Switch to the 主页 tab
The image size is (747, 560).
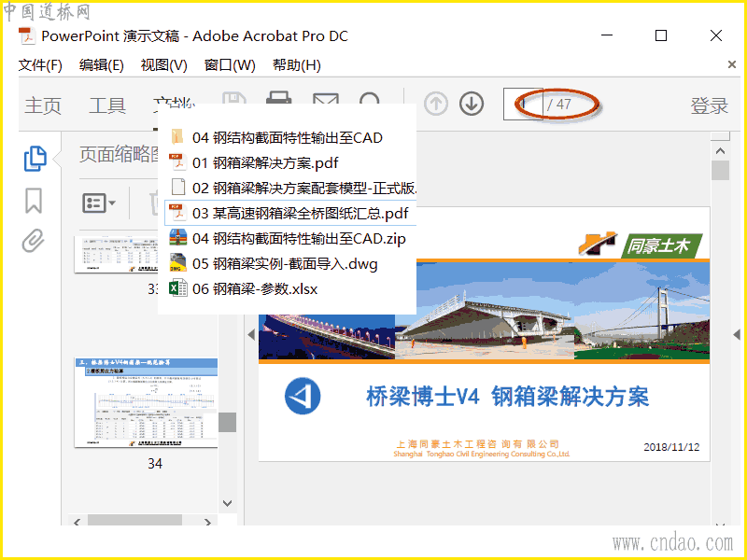(x=43, y=105)
